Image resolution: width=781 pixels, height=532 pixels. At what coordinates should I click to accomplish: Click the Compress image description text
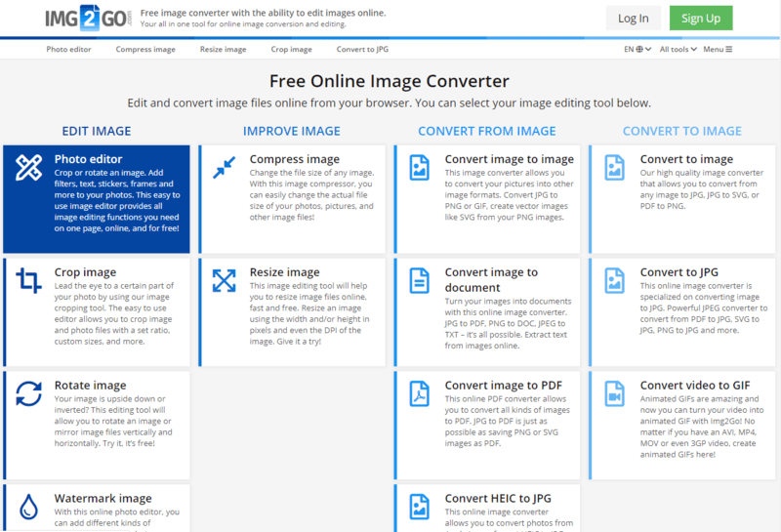[311, 195]
